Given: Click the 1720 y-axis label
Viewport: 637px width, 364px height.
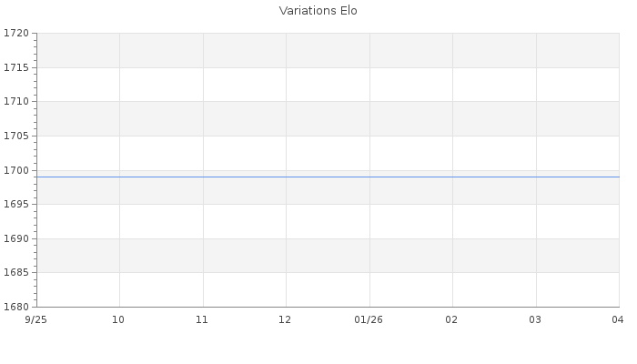Looking at the screenshot, I should click(16, 34).
